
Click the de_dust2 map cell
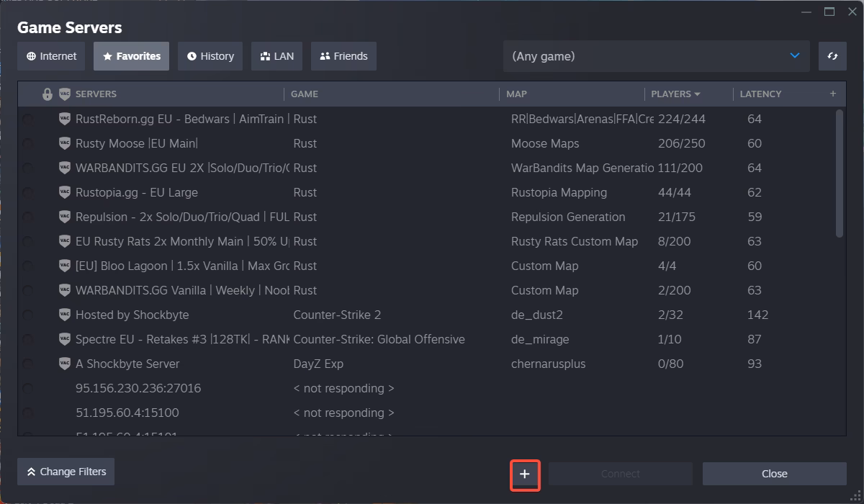pyautogui.click(x=537, y=315)
